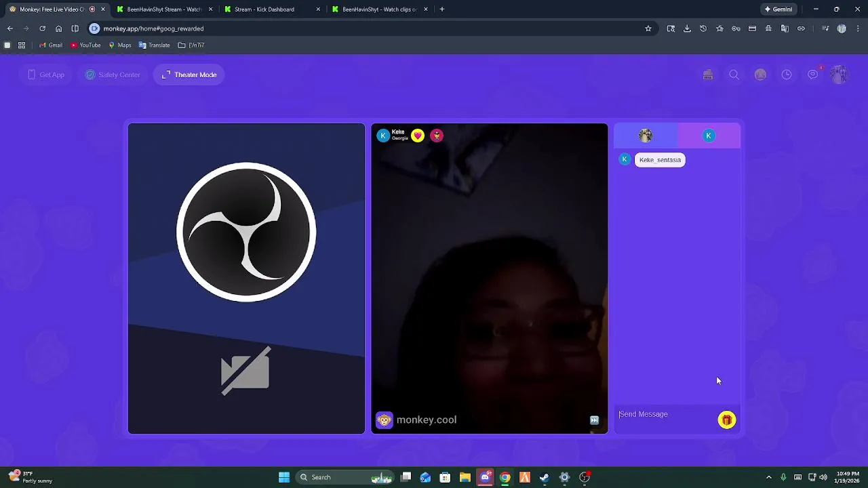
Task: Open a new browser tab
Action: click(x=442, y=9)
